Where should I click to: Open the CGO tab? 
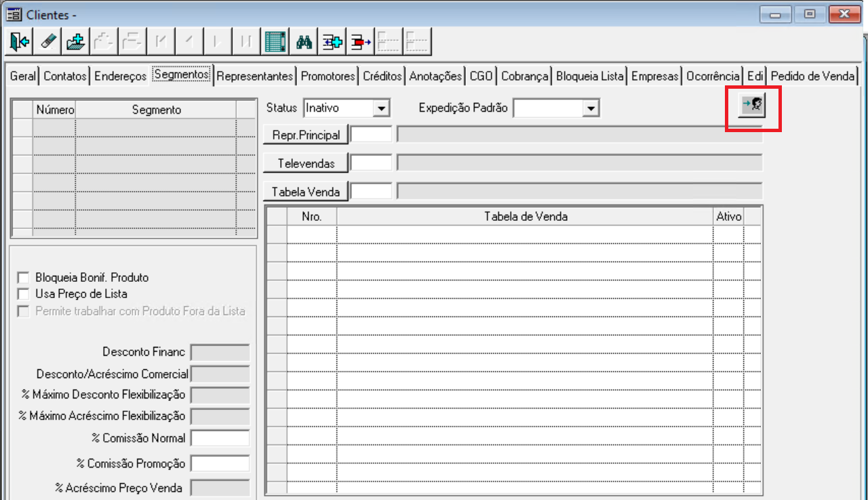click(481, 77)
